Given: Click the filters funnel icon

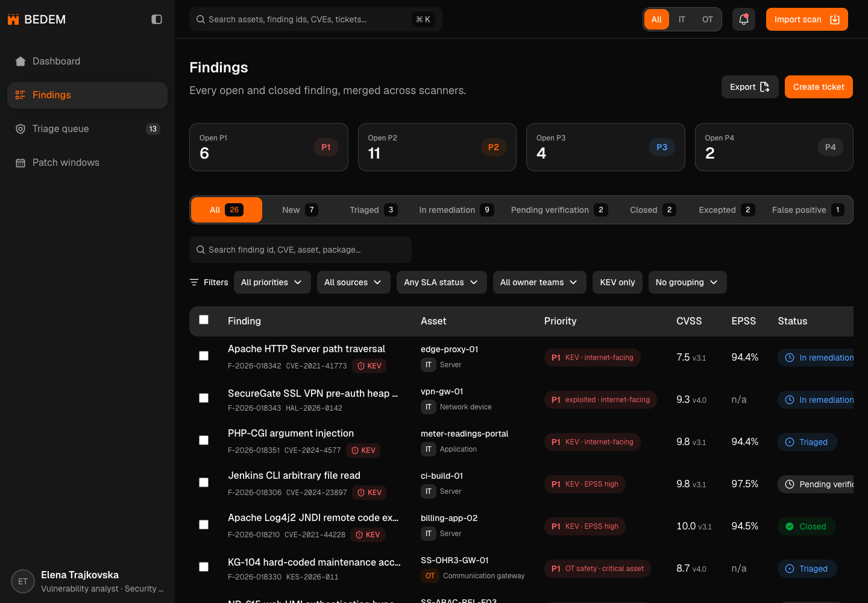Looking at the screenshot, I should tap(194, 282).
